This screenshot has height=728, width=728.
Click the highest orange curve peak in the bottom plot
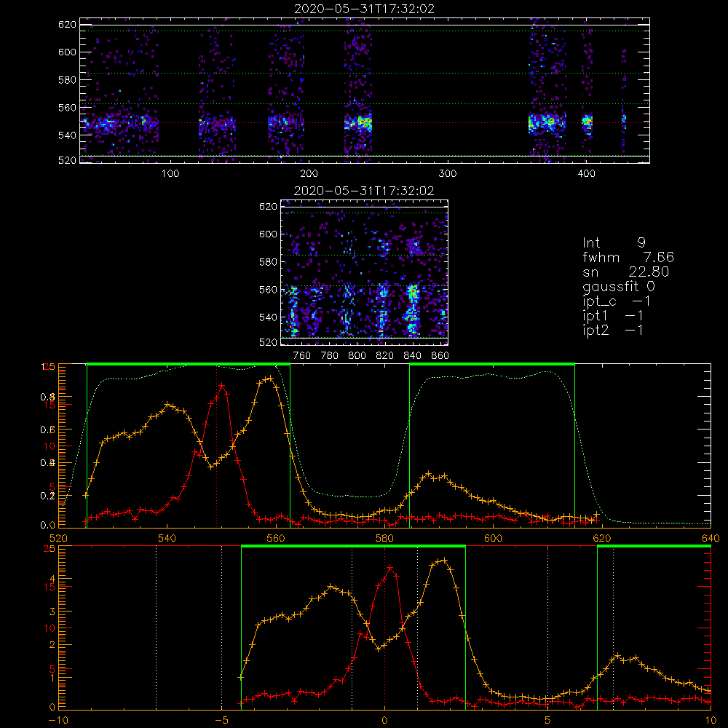click(444, 560)
